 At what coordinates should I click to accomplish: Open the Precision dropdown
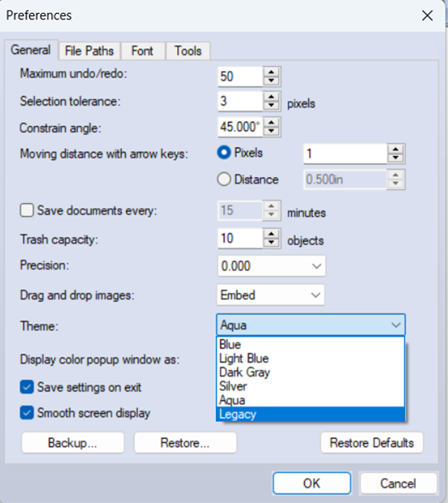pos(272,266)
